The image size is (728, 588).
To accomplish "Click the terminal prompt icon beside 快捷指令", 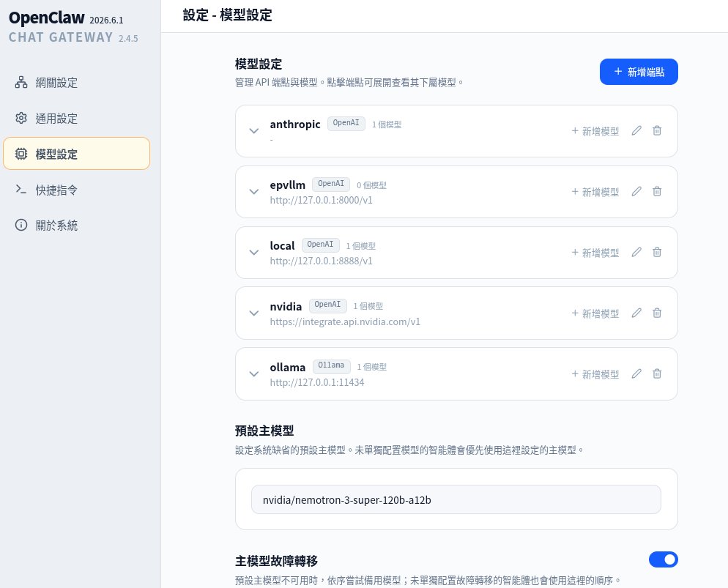I will coord(21,190).
